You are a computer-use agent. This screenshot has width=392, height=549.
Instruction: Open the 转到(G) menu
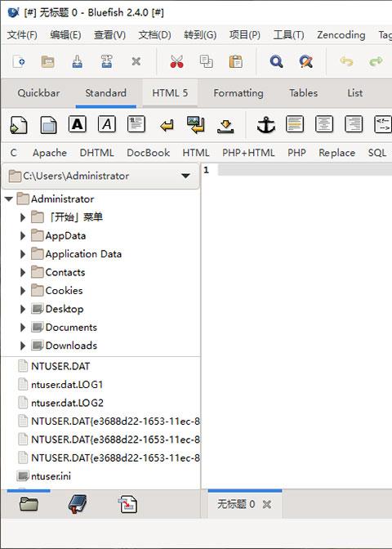[x=200, y=34]
